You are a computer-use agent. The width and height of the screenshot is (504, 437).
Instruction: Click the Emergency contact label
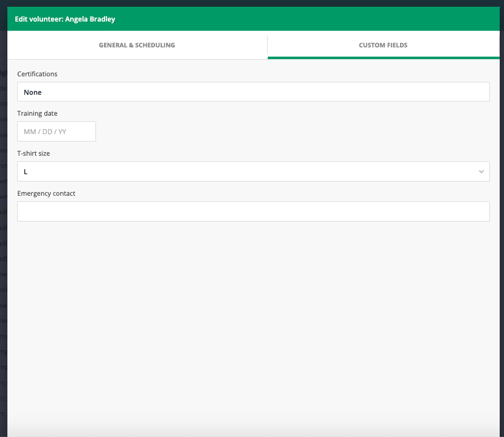click(x=46, y=193)
